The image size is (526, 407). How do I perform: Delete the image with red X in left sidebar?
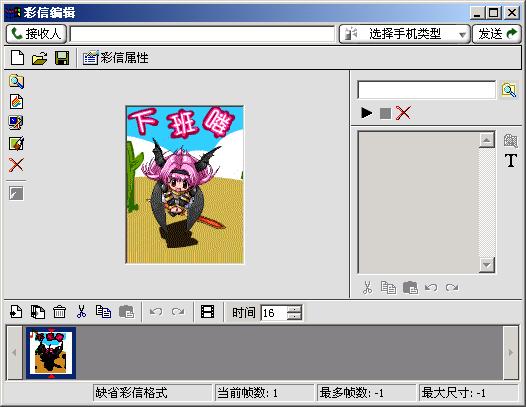(x=16, y=165)
